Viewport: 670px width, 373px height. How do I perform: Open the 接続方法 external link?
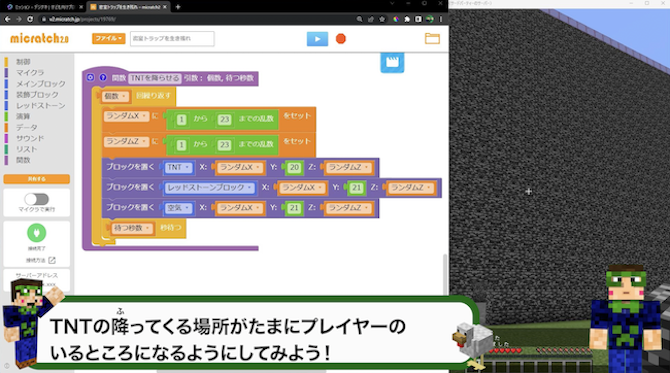41,260
